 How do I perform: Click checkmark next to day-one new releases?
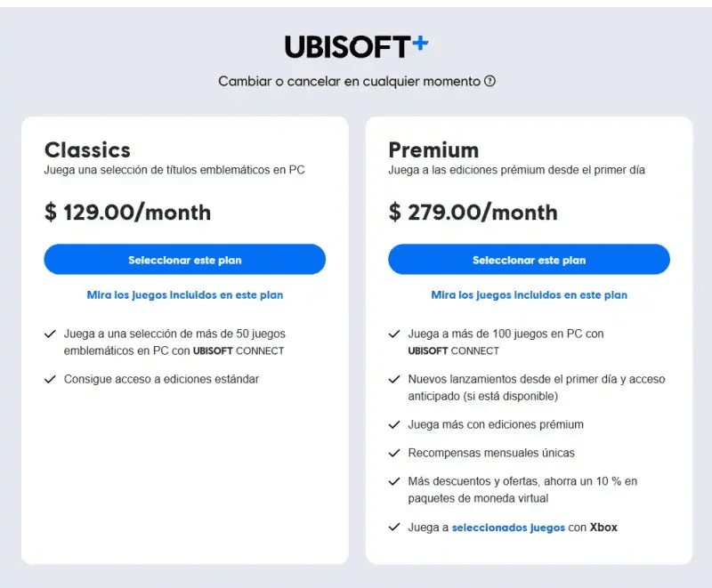click(394, 379)
